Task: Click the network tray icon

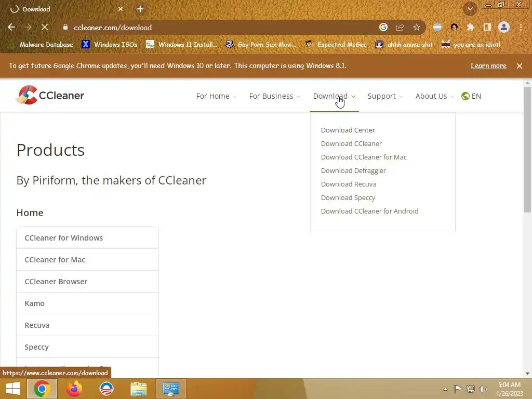Action: [x=471, y=389]
